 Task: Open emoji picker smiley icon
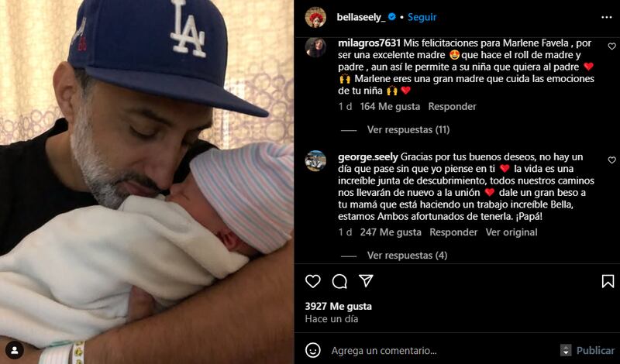click(313, 350)
